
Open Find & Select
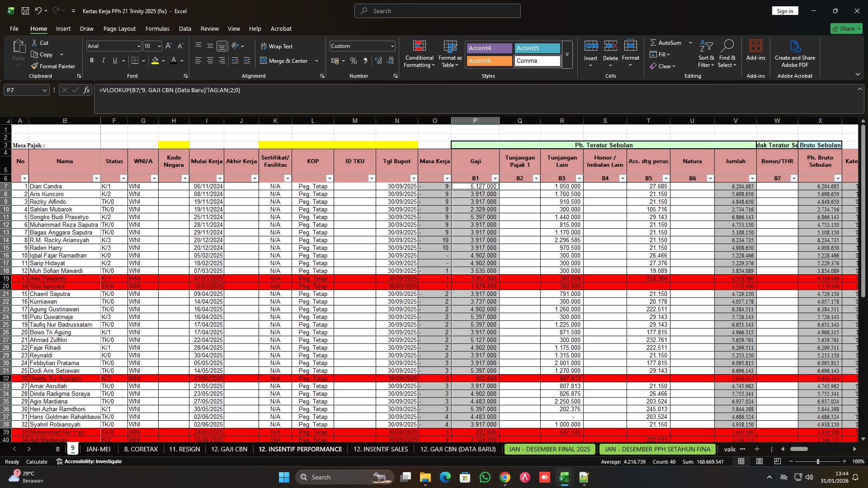coord(727,54)
